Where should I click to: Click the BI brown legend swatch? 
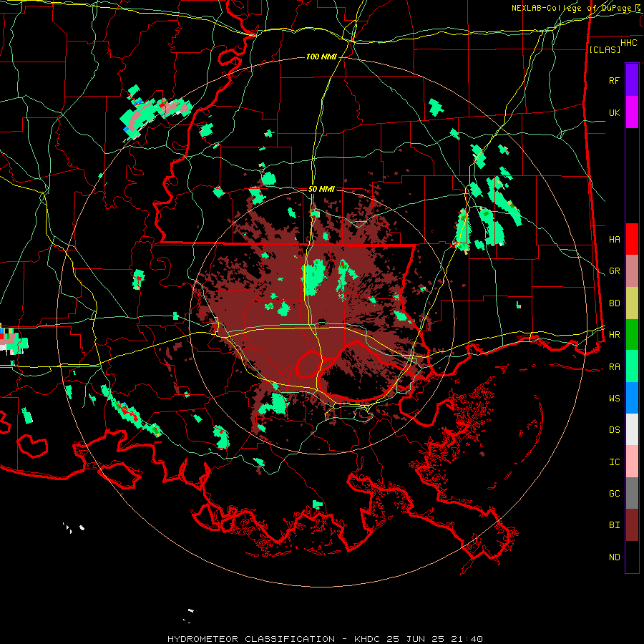tap(632, 525)
